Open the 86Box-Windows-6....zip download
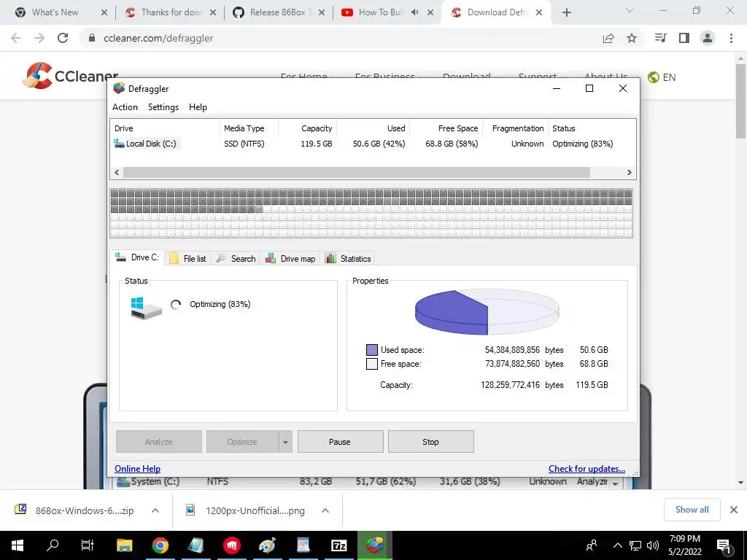 click(75, 510)
